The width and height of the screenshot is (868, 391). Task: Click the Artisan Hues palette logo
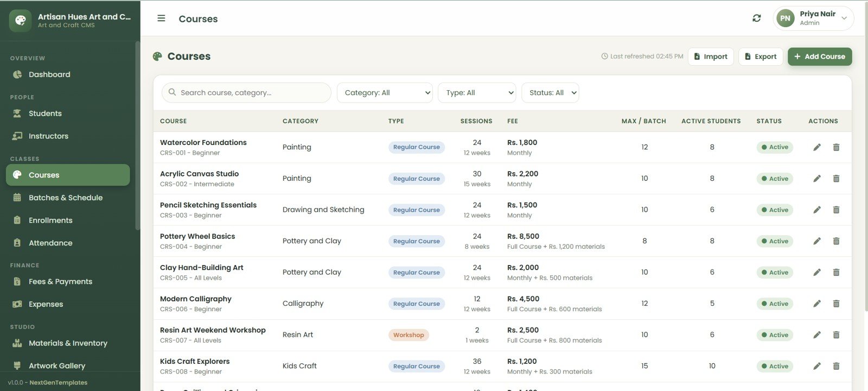[x=21, y=21]
